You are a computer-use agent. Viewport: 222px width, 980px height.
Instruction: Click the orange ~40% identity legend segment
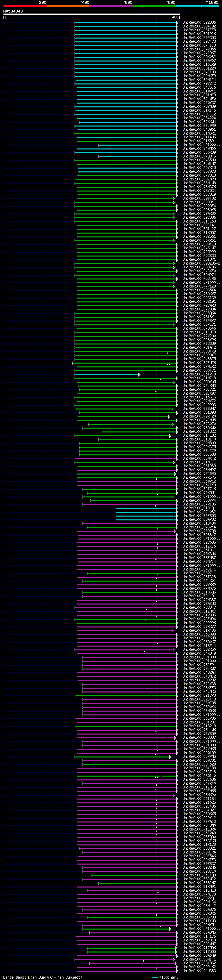pos(68,6)
